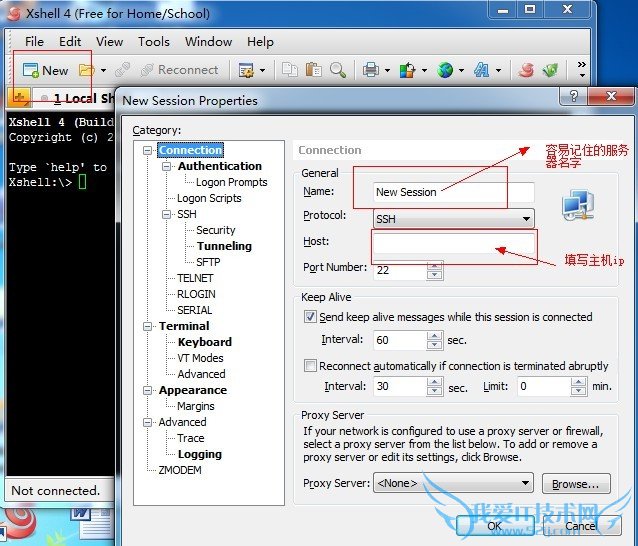This screenshot has width=638, height=546.
Task: Open the folder icon dropdown arrow
Action: click(x=103, y=70)
